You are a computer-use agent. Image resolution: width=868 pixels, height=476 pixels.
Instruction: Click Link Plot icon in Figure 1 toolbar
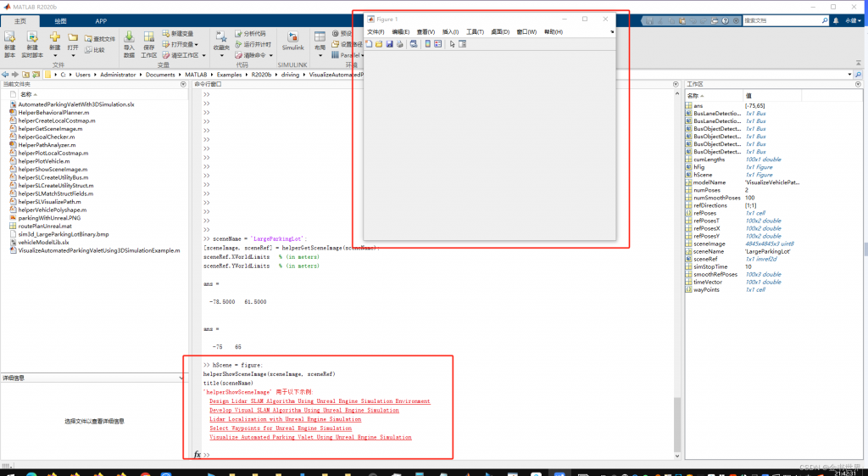tap(413, 44)
